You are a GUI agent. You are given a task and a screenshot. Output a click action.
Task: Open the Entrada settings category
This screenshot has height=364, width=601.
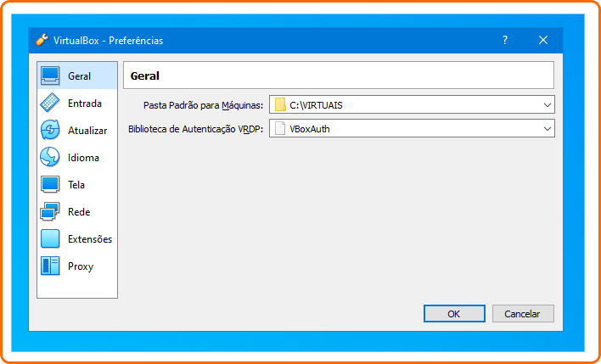click(x=85, y=104)
